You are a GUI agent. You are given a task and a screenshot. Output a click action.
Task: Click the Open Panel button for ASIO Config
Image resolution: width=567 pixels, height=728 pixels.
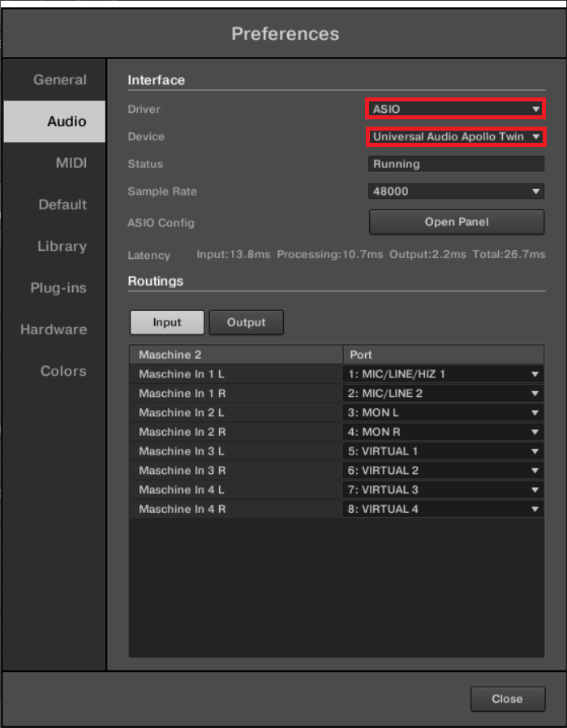pos(456,222)
